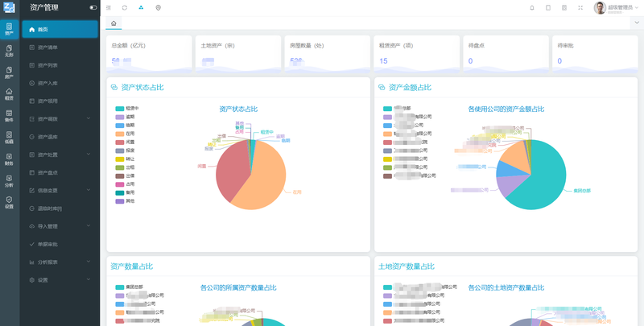Toggle 逾期 legend item
The image size is (644, 326).
click(x=125, y=117)
